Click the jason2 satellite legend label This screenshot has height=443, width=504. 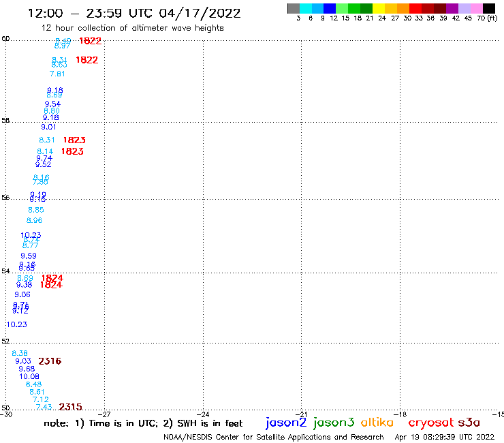(286, 423)
